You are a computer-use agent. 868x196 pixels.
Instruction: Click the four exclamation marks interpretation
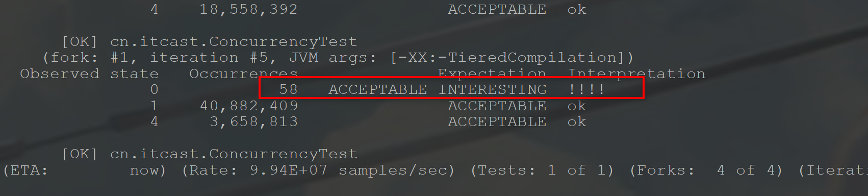click(586, 89)
